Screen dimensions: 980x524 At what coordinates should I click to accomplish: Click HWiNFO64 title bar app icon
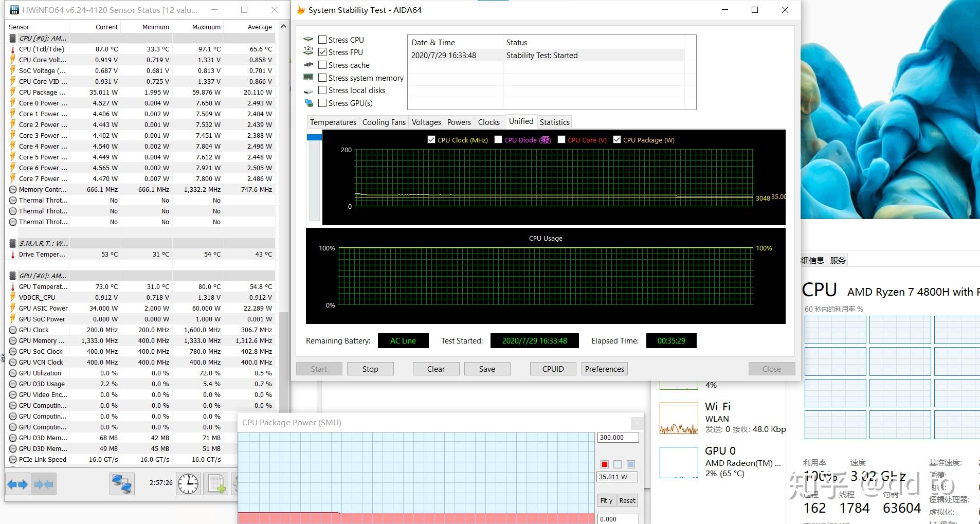point(14,10)
